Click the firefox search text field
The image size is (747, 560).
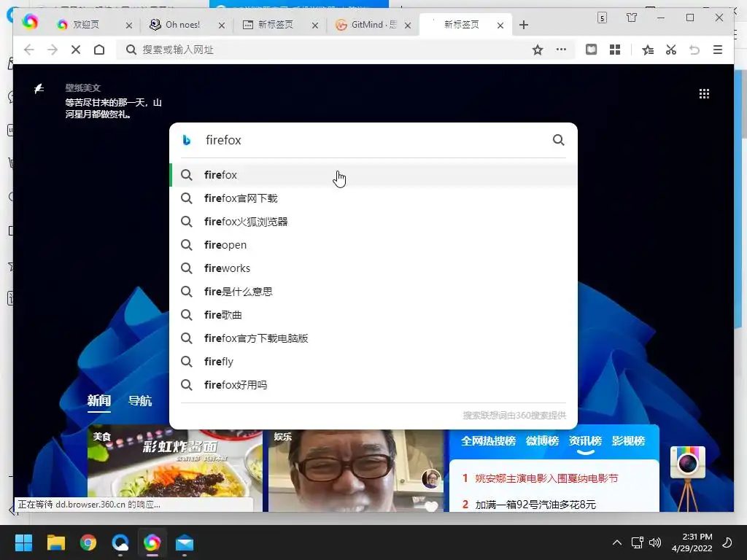coord(374,140)
